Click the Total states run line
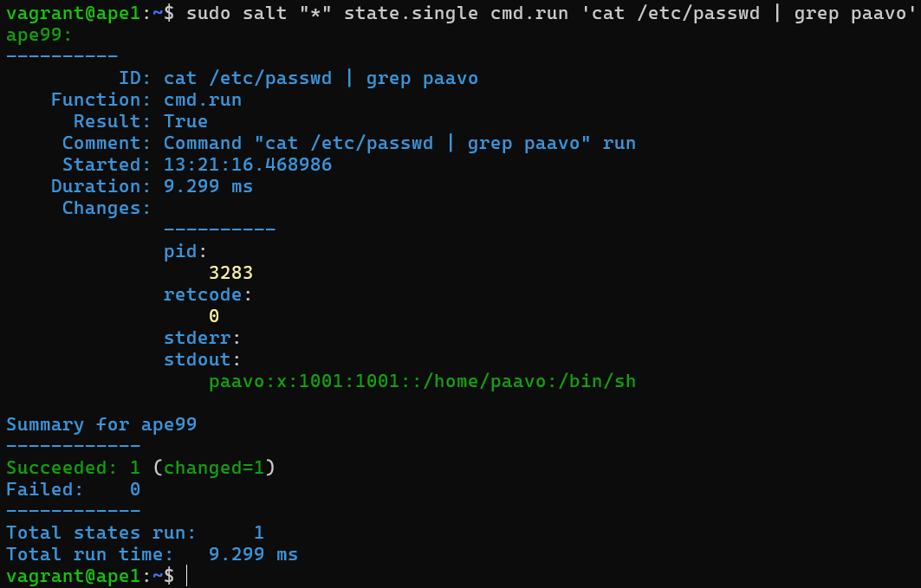This screenshot has height=588, width=921. (134, 533)
